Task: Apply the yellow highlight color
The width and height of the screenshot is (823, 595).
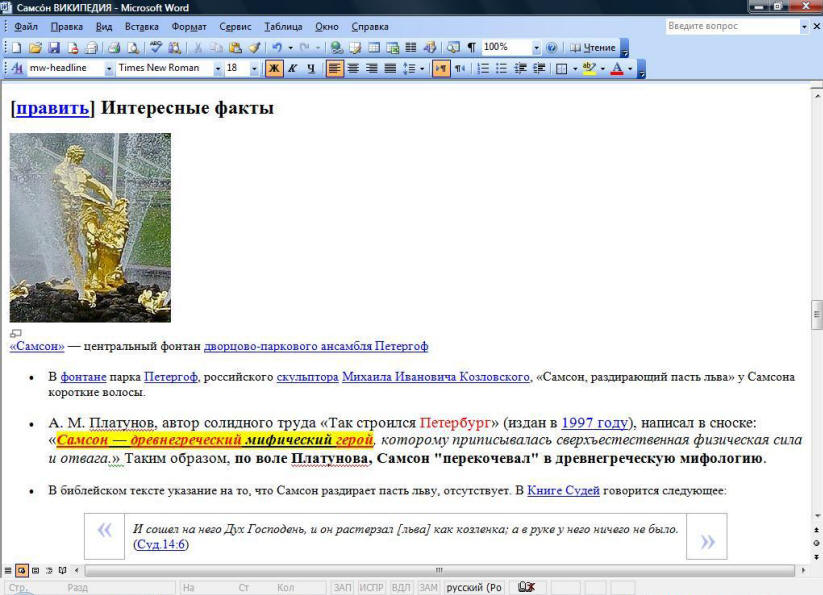Action: click(589, 69)
